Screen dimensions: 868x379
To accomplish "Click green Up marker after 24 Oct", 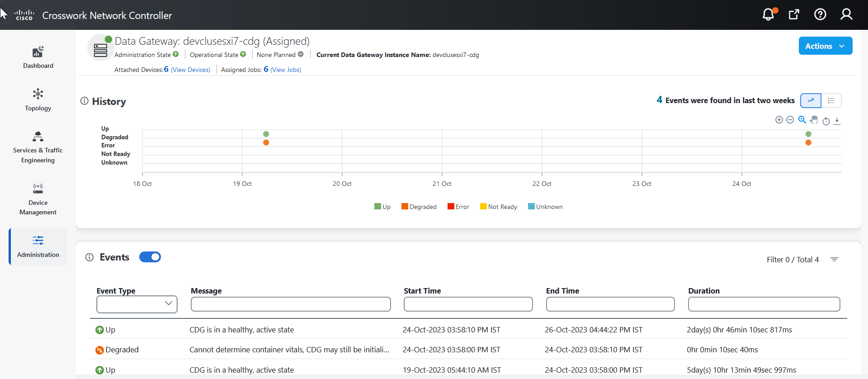I will pos(808,134).
